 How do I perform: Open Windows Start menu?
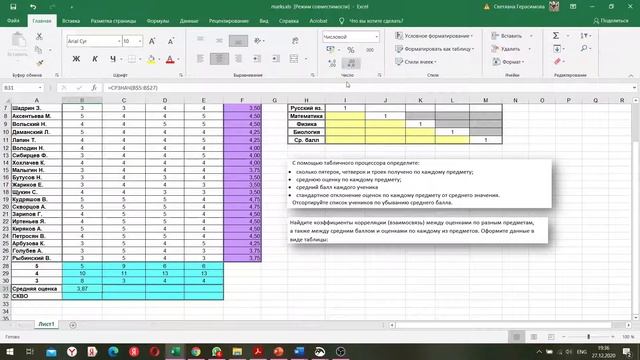[9, 352]
